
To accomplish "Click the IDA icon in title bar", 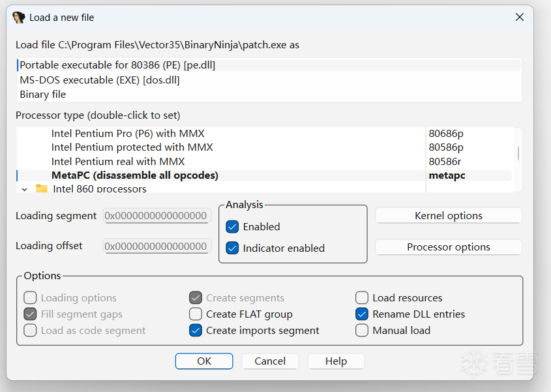I will pos(19,18).
